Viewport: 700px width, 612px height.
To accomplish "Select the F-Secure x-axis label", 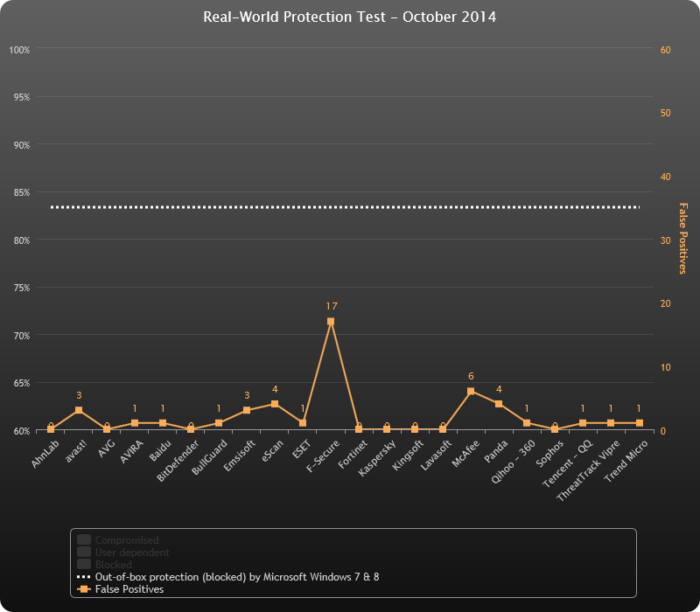I will pyautogui.click(x=323, y=456).
